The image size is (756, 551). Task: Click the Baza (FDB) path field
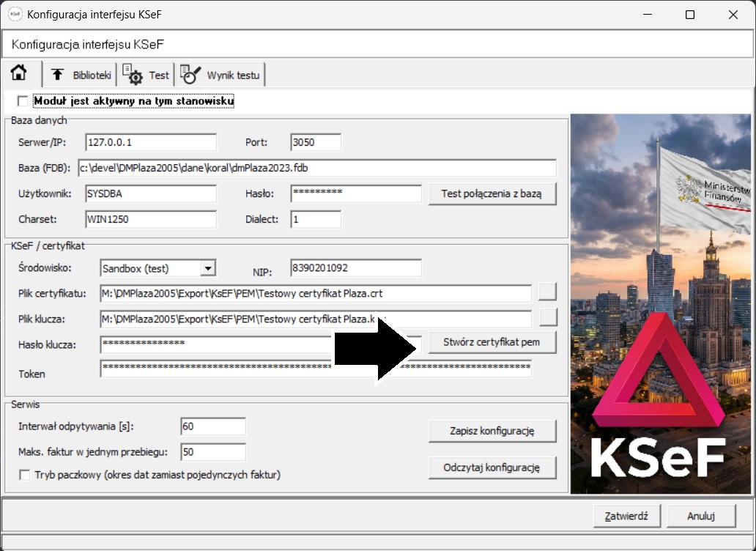click(317, 168)
